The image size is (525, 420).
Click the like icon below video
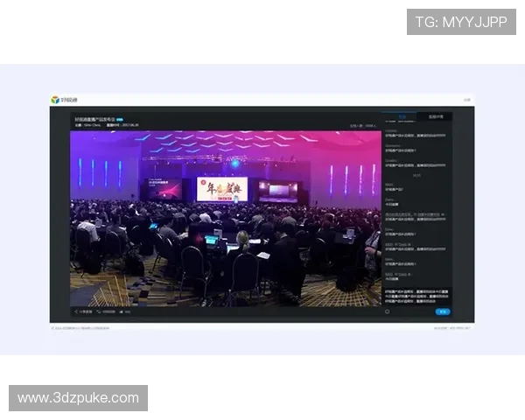tap(120, 311)
